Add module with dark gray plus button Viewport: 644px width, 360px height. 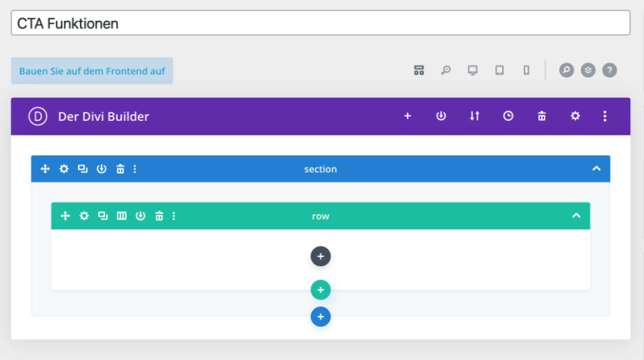pos(321,256)
